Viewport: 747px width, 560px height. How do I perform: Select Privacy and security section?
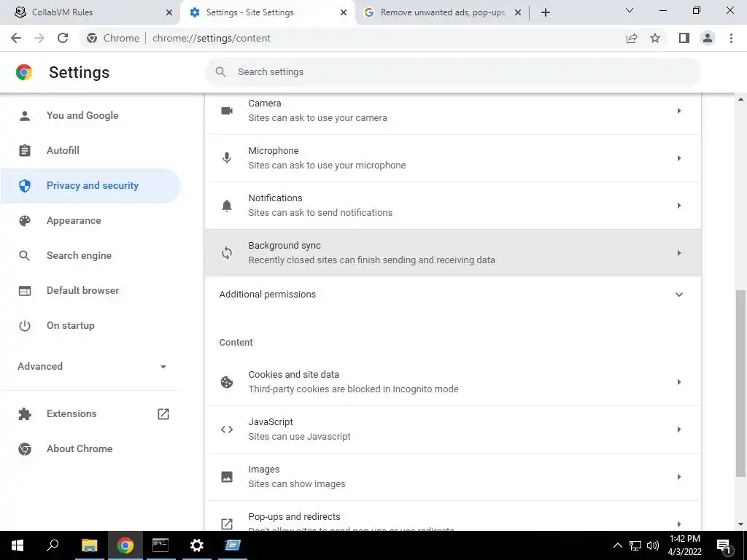pyautogui.click(x=90, y=186)
